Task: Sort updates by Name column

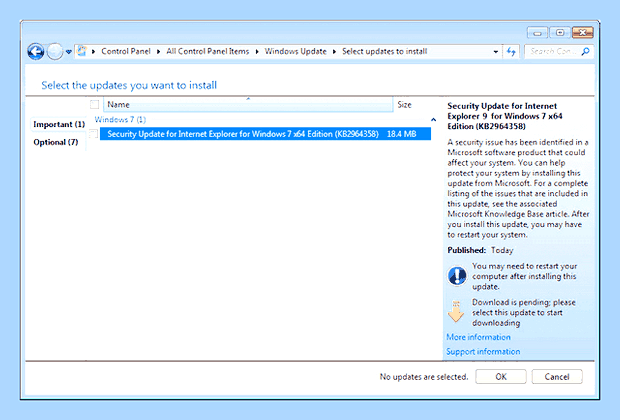Action: click(248, 104)
